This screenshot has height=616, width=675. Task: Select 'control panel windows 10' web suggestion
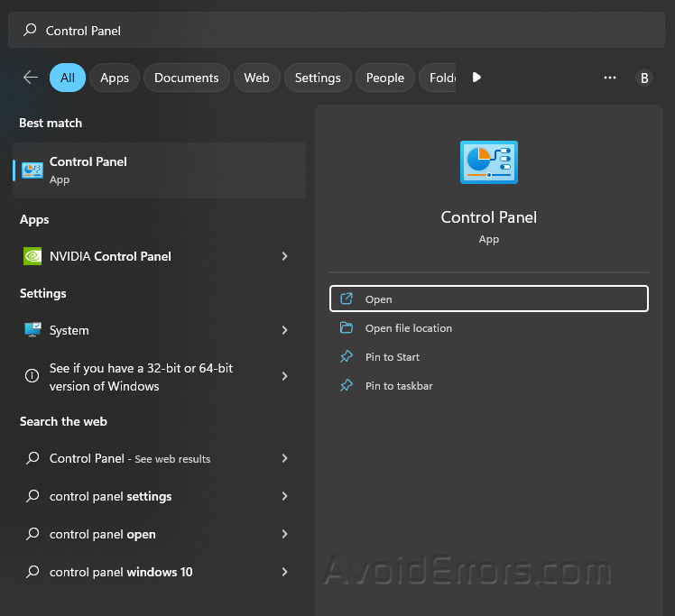(x=121, y=572)
